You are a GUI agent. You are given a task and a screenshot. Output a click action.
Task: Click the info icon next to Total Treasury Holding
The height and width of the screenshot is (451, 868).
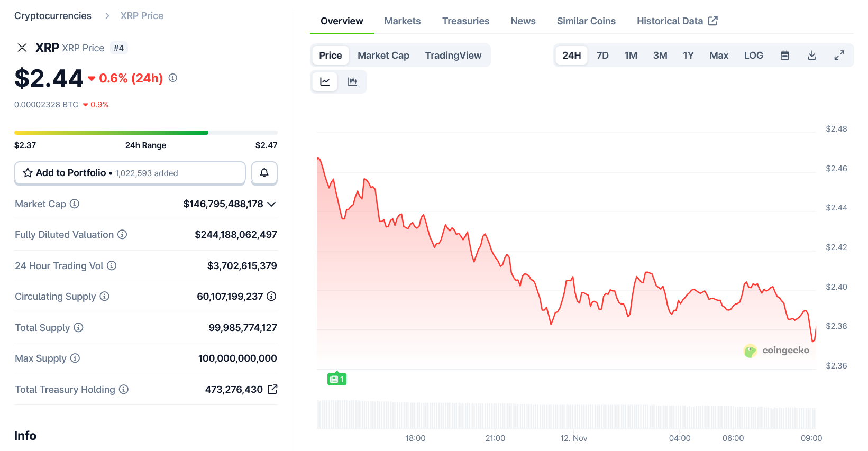pyautogui.click(x=124, y=389)
